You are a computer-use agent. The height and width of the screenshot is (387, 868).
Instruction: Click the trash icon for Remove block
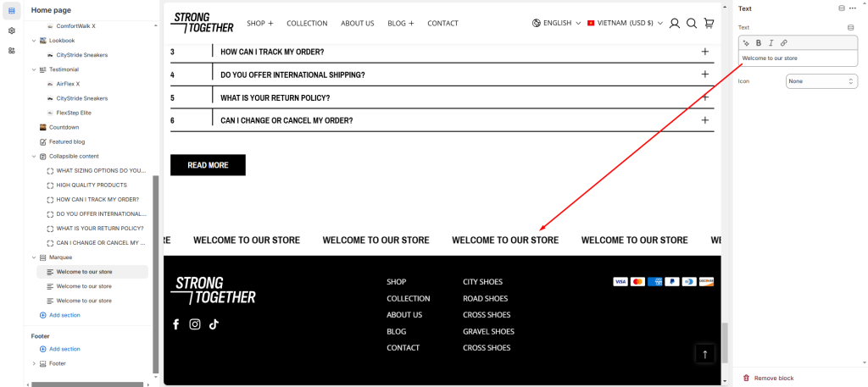point(746,379)
